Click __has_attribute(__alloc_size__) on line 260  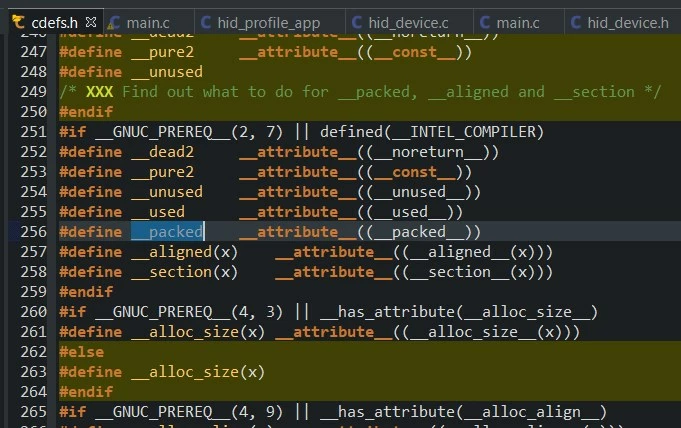(459, 312)
